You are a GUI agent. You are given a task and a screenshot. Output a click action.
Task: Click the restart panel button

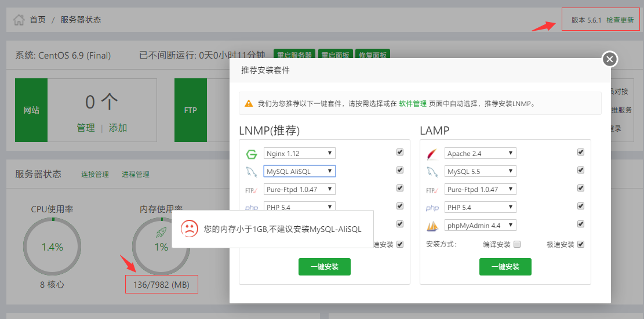point(335,55)
